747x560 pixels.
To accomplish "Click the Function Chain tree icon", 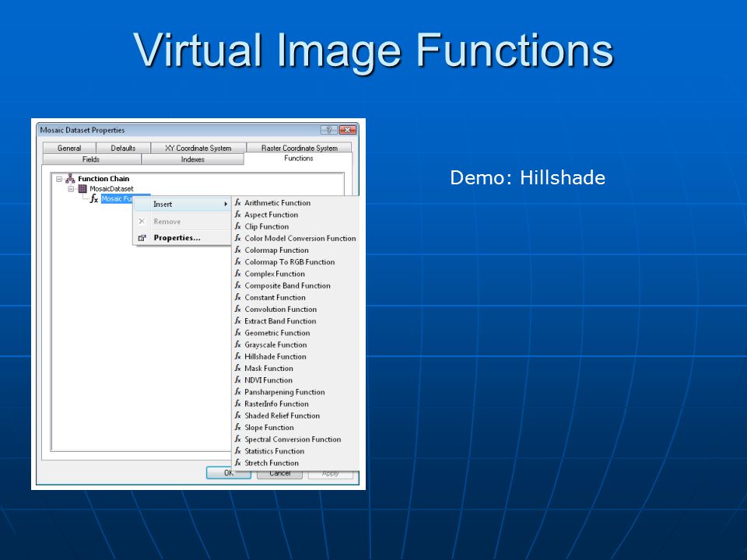I will [70, 179].
